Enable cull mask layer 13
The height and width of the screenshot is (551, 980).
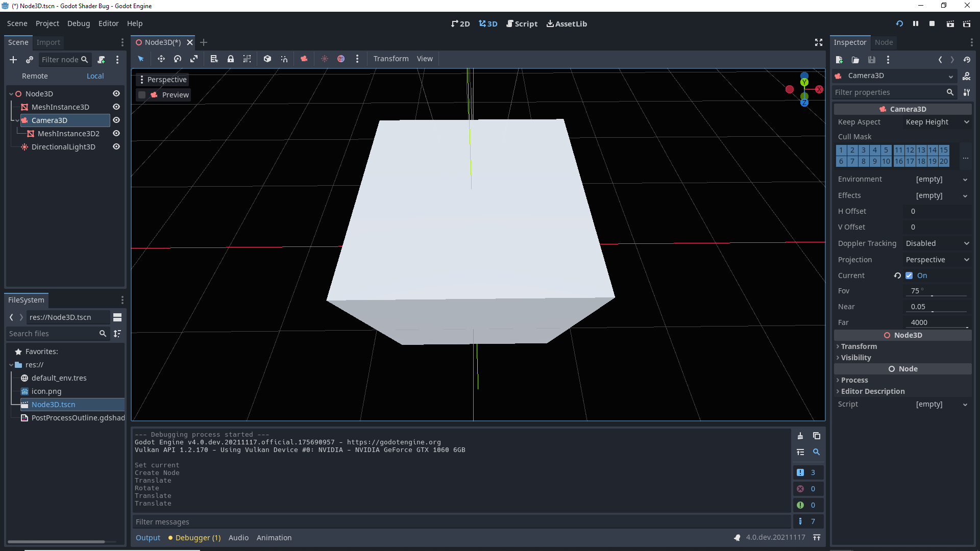922,150
